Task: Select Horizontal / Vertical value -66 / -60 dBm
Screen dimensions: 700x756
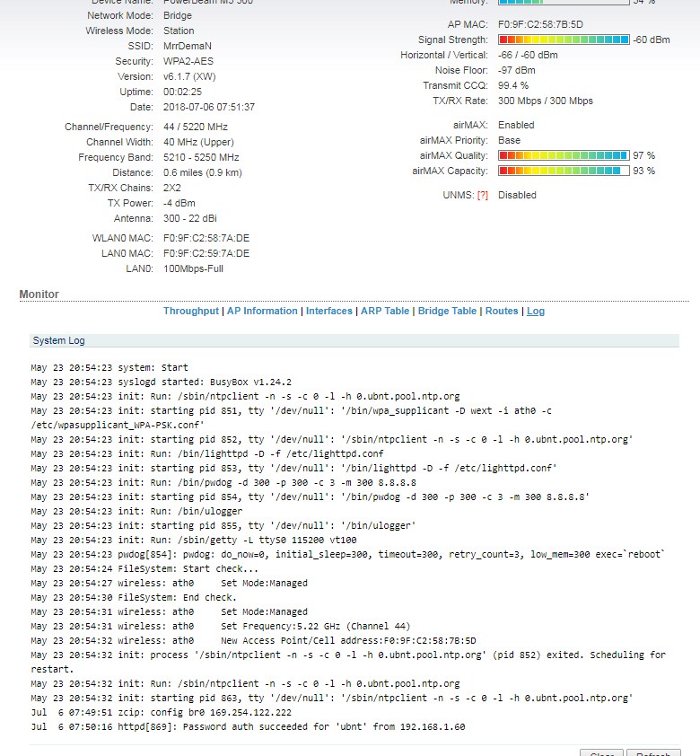Action: point(528,55)
